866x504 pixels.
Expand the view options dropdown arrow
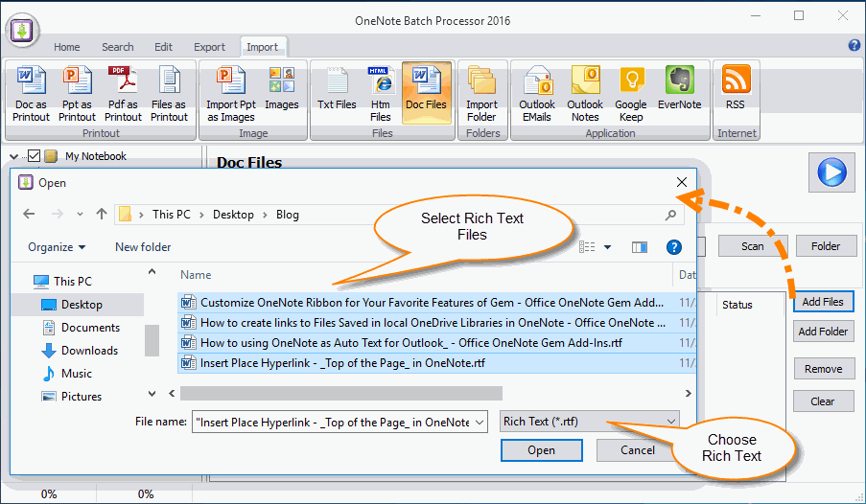click(x=607, y=247)
